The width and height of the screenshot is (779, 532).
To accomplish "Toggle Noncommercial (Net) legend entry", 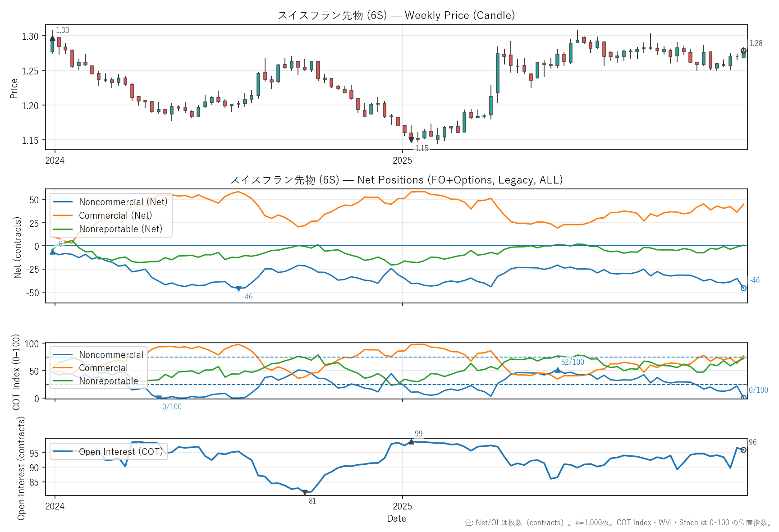I will (123, 202).
